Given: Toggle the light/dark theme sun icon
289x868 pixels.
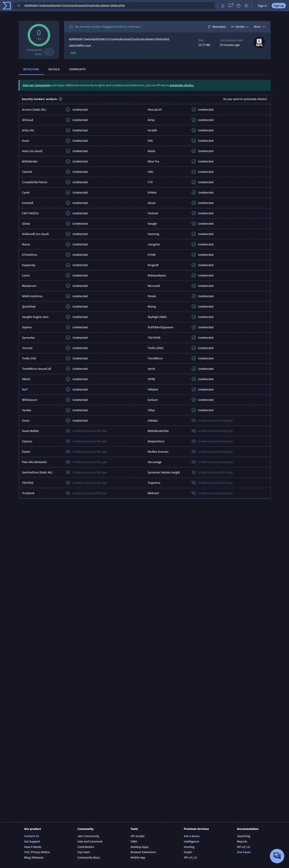Looking at the screenshot, I should point(246,6).
